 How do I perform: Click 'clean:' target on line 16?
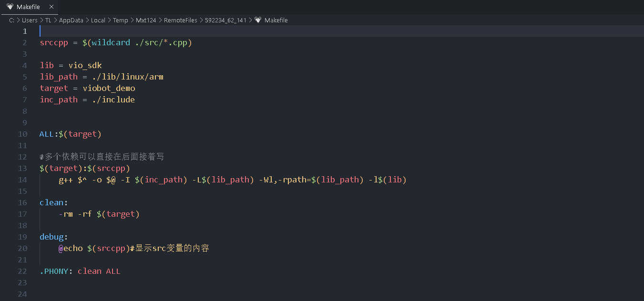pyautogui.click(x=54, y=202)
